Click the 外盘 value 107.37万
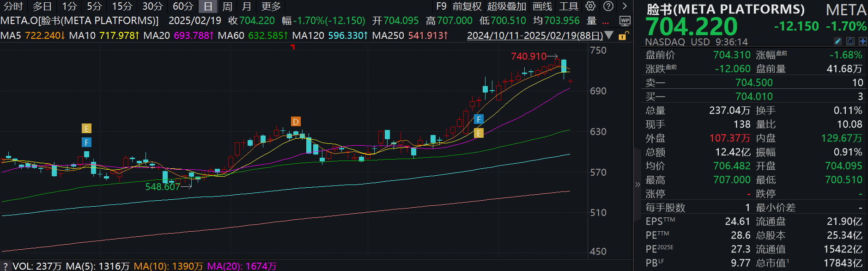 (730, 138)
